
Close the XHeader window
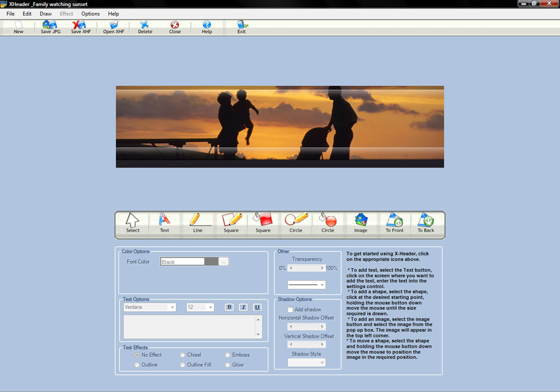[549, 3]
